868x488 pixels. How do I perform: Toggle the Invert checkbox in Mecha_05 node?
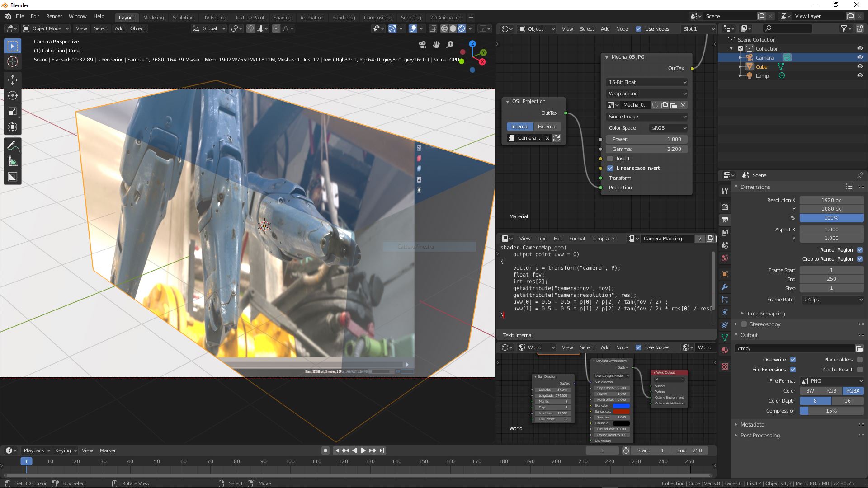pyautogui.click(x=610, y=159)
